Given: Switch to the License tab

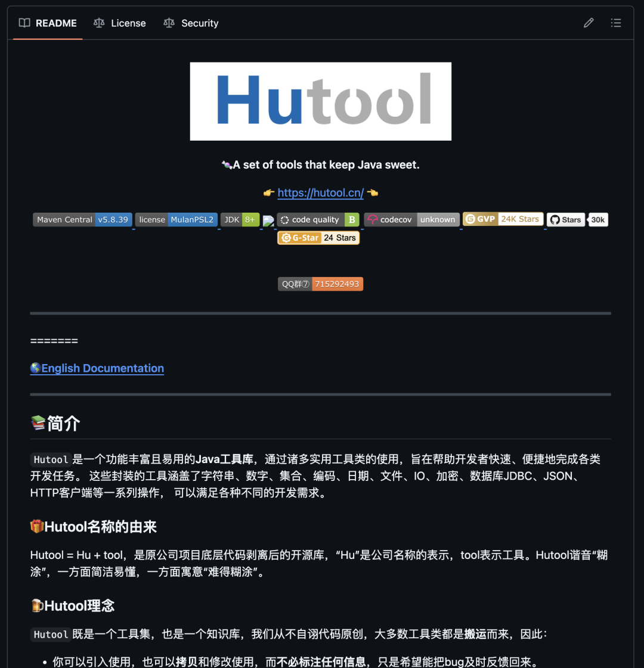Looking at the screenshot, I should click(x=120, y=23).
